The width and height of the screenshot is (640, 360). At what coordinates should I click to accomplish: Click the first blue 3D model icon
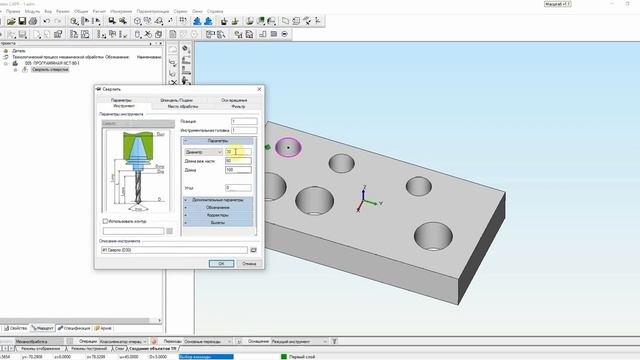(x=197, y=21)
